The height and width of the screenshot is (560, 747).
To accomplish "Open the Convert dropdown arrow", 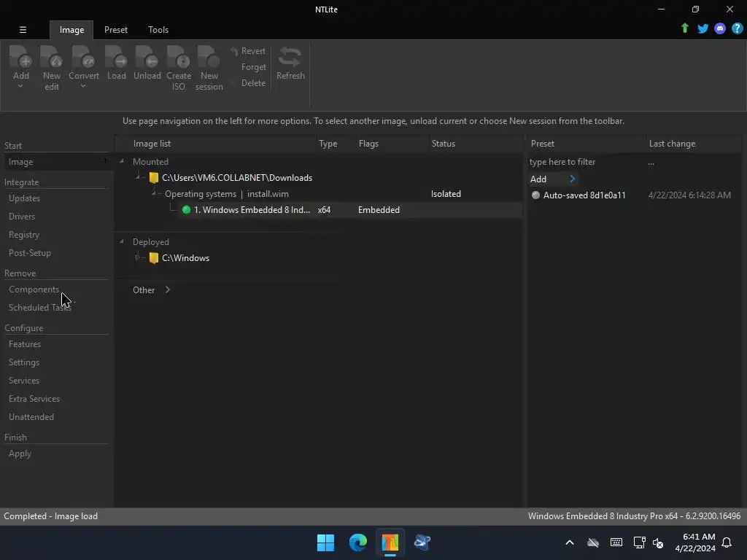I will 83,86.
